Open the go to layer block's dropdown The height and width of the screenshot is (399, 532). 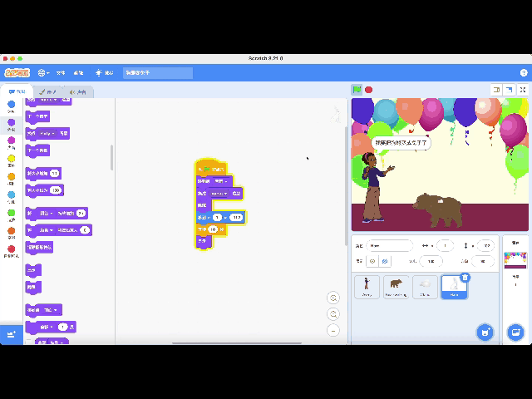(x=51, y=310)
